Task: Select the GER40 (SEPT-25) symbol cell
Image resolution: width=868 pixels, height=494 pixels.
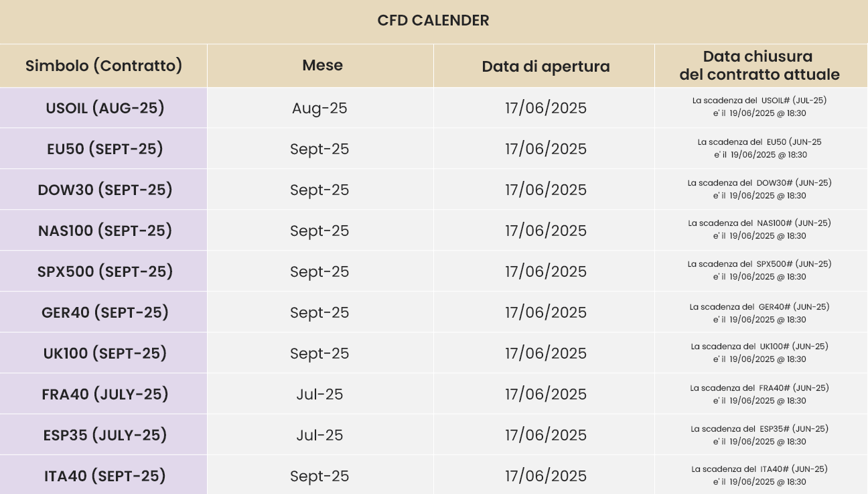Action: tap(105, 312)
